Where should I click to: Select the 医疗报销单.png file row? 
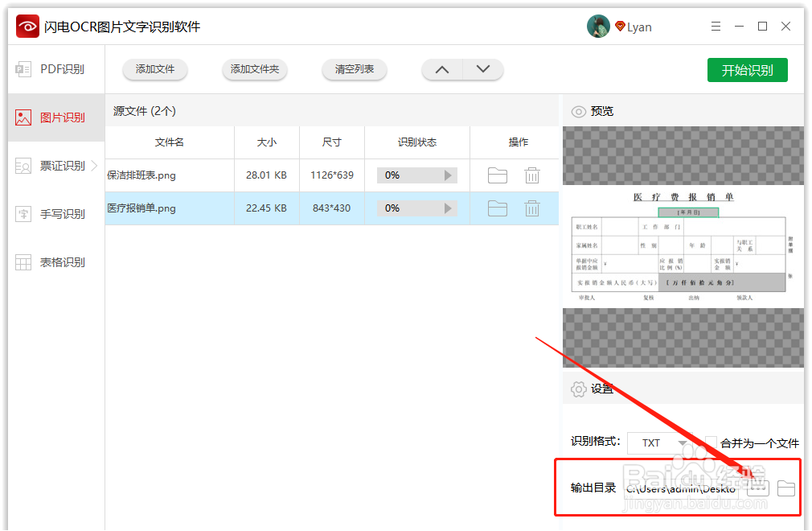(332, 208)
